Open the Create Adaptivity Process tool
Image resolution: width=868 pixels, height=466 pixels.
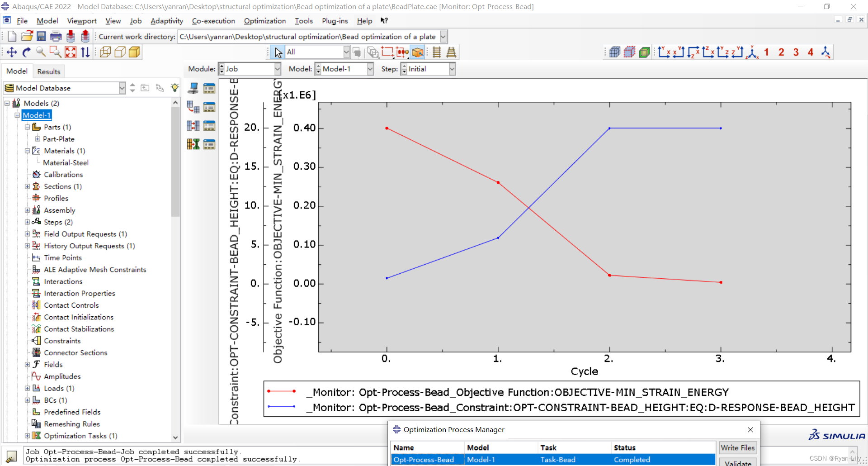193,107
